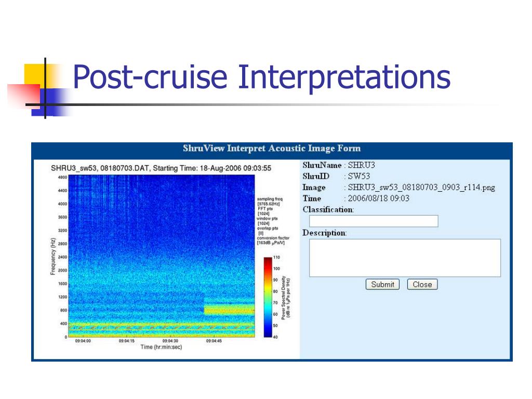Click the spectrogram title starting 'SHRU3_sw53, 08180703.DAT'
Viewport: 532px width, 399px height.
pyautogui.click(x=161, y=168)
